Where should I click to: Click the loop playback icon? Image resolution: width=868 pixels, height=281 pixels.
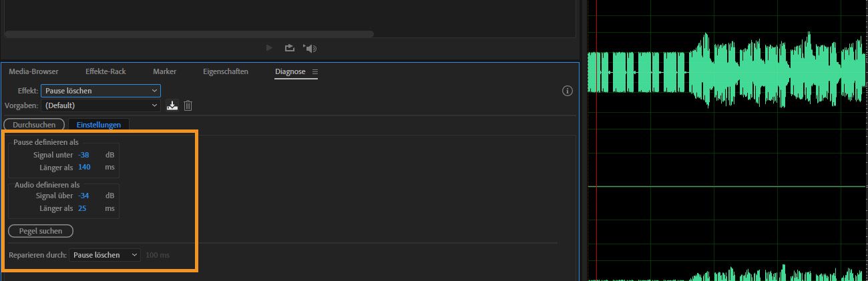[x=289, y=48]
